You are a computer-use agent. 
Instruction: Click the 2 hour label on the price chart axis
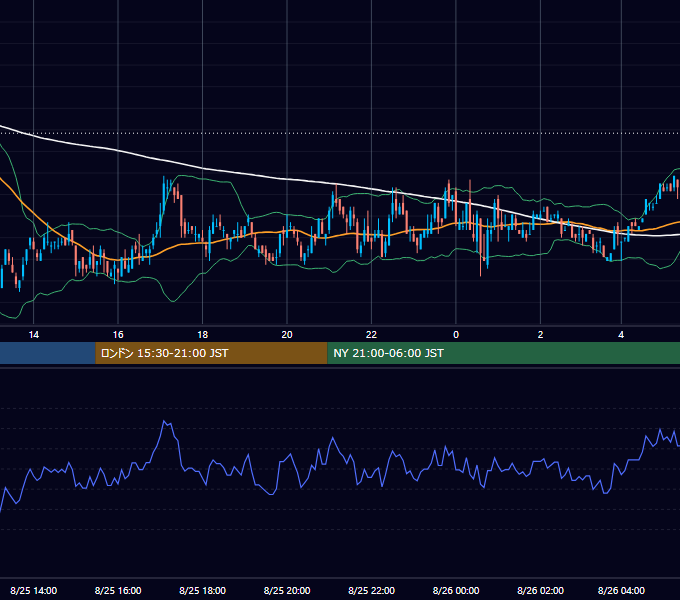point(540,335)
